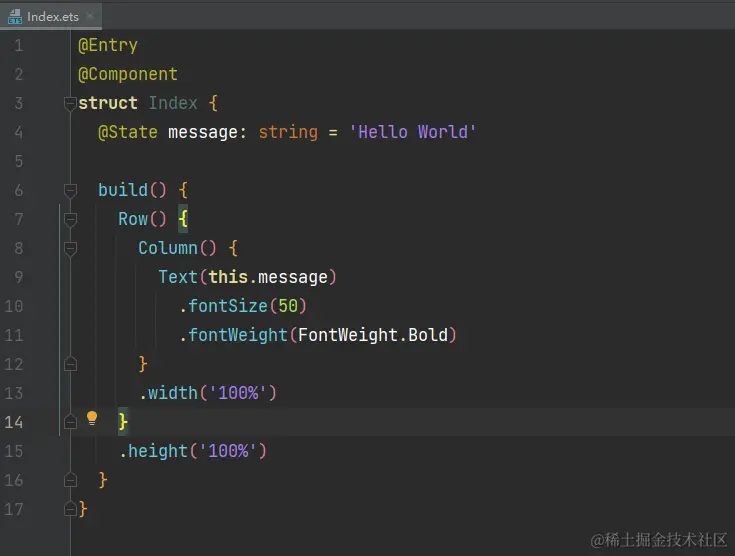Click the highlighted closing brace on line 14
The height and width of the screenshot is (556, 735).
point(123,422)
